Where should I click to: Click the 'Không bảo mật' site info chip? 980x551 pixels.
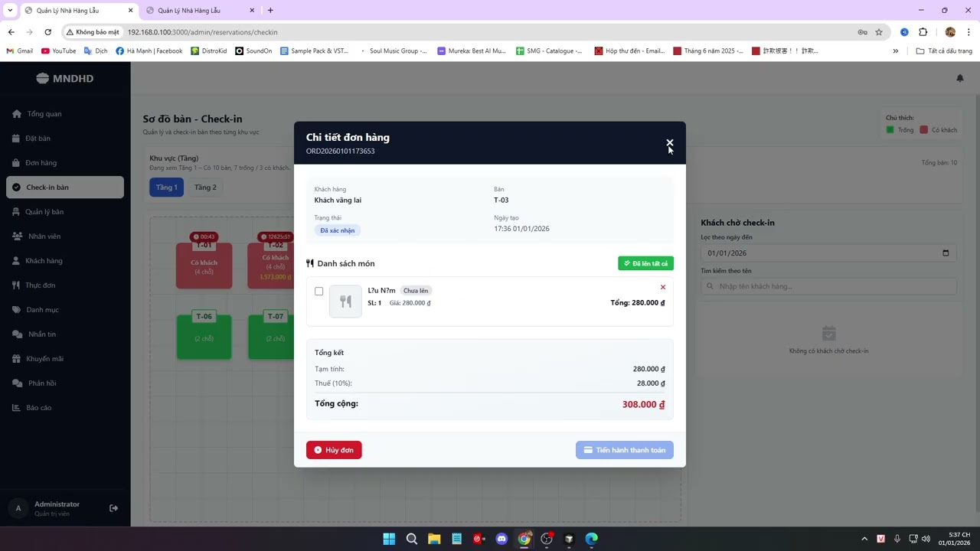click(93, 32)
